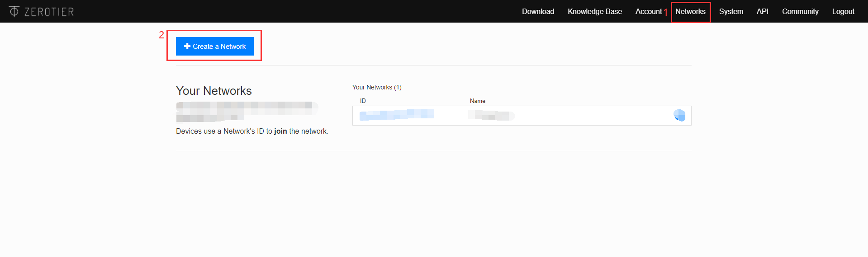The height and width of the screenshot is (257, 868).
Task: Click the ZEROTIER wordmark text
Action: [49, 12]
